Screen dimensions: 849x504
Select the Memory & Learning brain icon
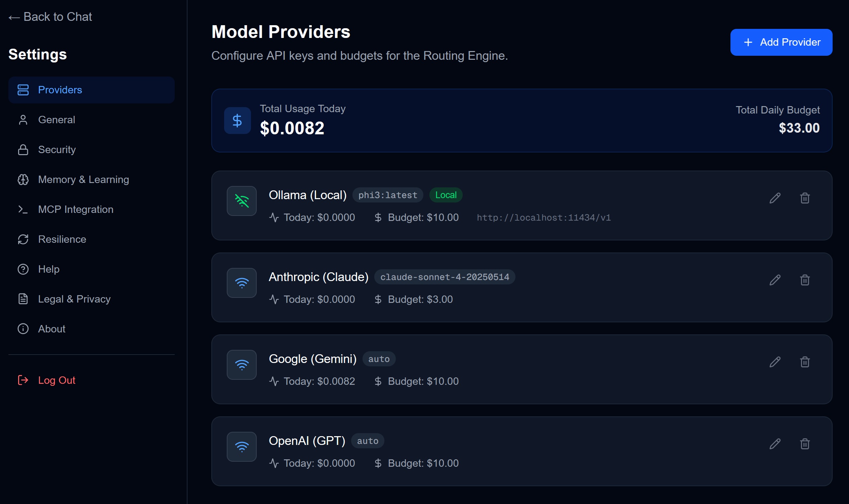(x=23, y=179)
